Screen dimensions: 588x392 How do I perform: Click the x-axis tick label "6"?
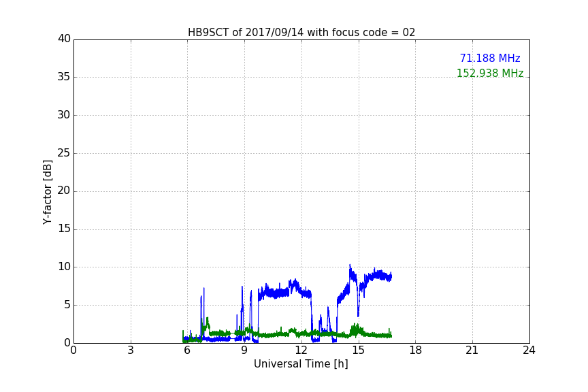pyautogui.click(x=187, y=350)
